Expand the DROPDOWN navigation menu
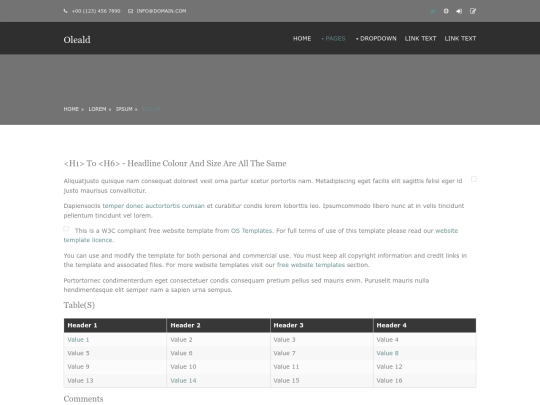 coord(376,39)
